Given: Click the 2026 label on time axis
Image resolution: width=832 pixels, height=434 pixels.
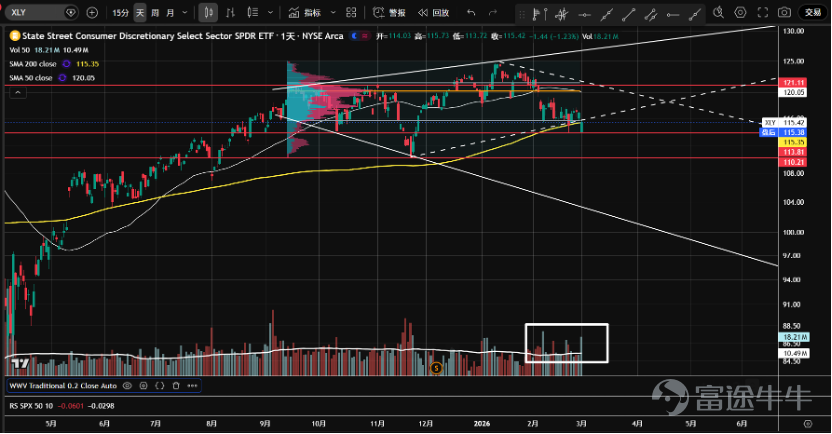Looking at the screenshot, I should (481, 423).
